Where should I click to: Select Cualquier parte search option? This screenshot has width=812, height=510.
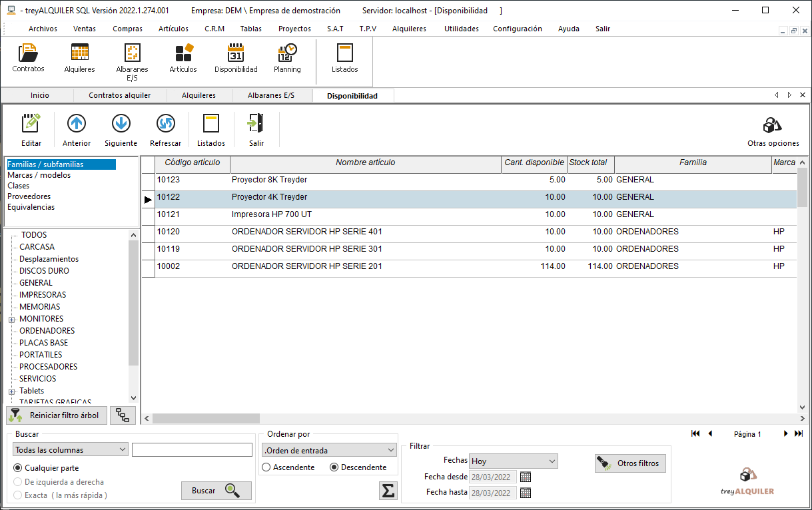[x=46, y=468]
